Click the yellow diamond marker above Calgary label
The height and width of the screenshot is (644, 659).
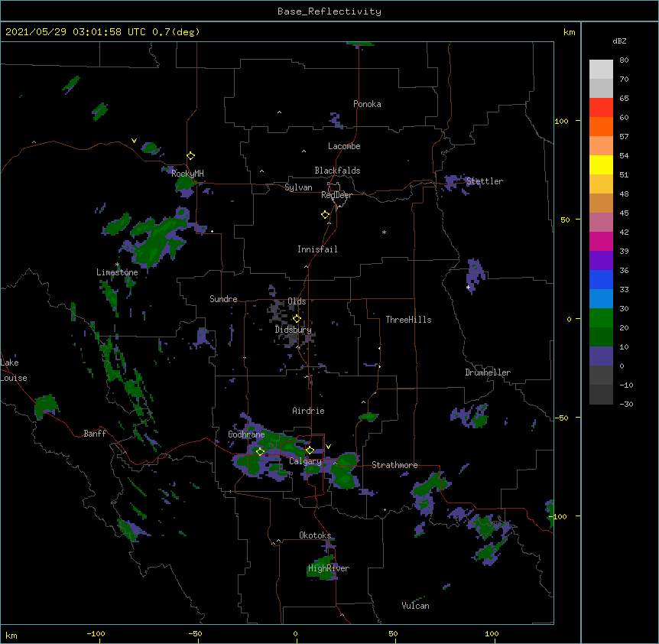pyautogui.click(x=310, y=450)
